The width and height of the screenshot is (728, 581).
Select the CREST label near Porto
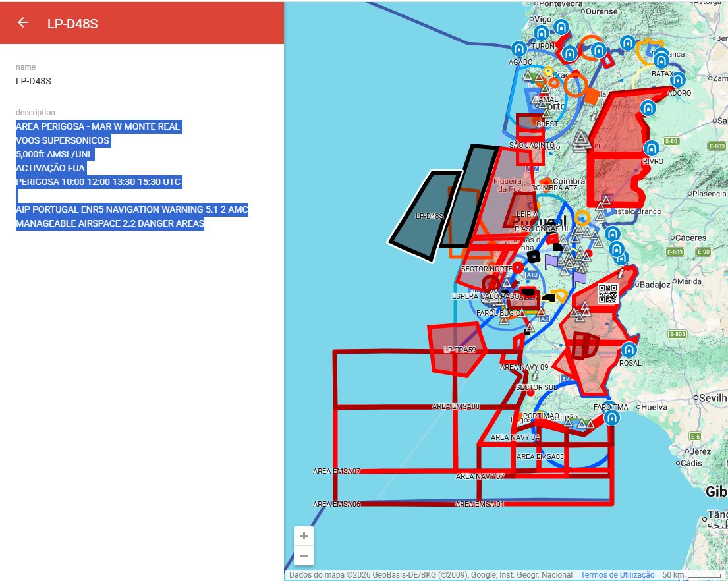pos(547,124)
